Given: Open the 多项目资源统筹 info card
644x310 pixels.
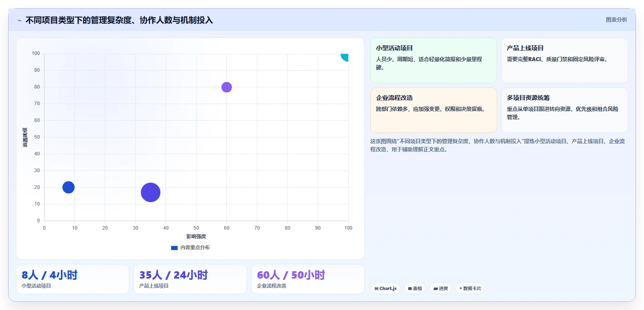Looking at the screenshot, I should (x=564, y=110).
